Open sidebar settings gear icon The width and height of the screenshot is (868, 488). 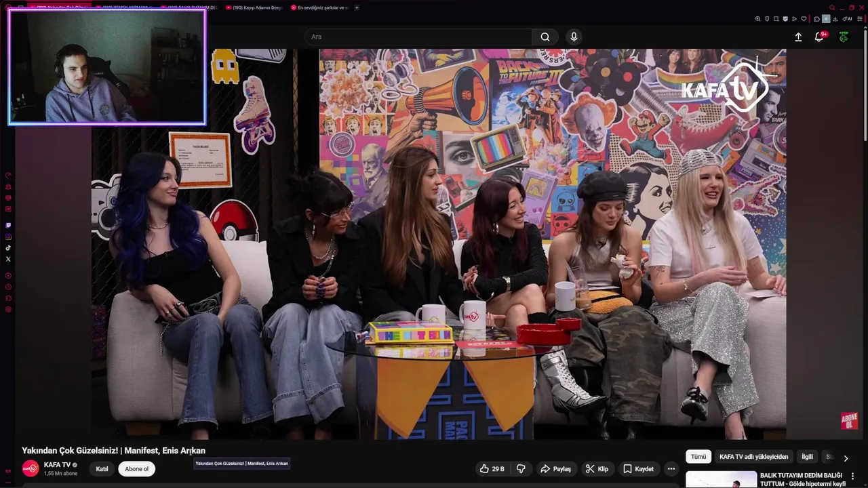tap(8, 310)
